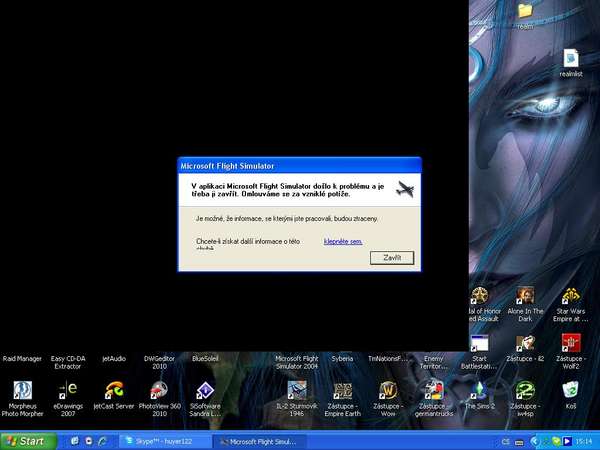Viewport: 600px width, 450px height.
Task: Open the realm folder icon
Action: point(525,11)
